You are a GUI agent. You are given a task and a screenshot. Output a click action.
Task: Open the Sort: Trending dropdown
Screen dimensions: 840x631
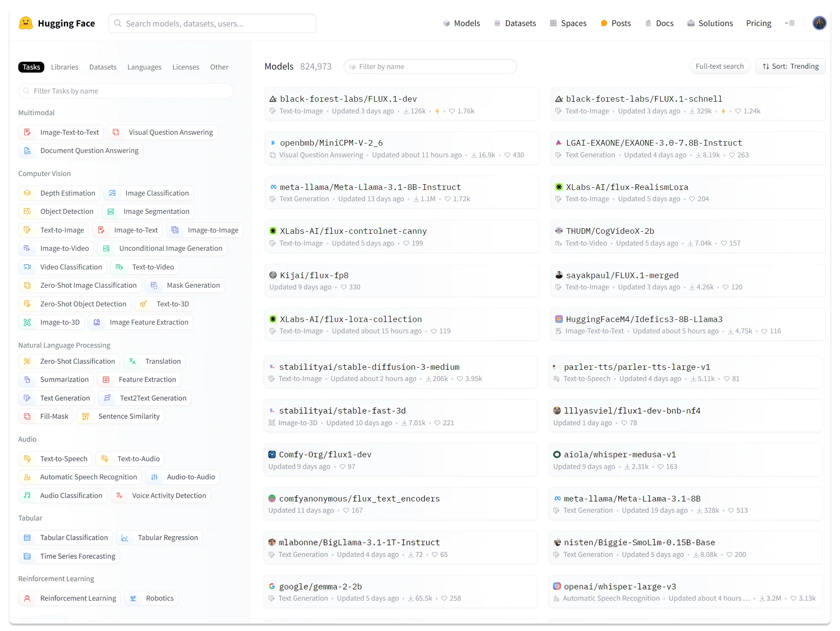tap(790, 66)
